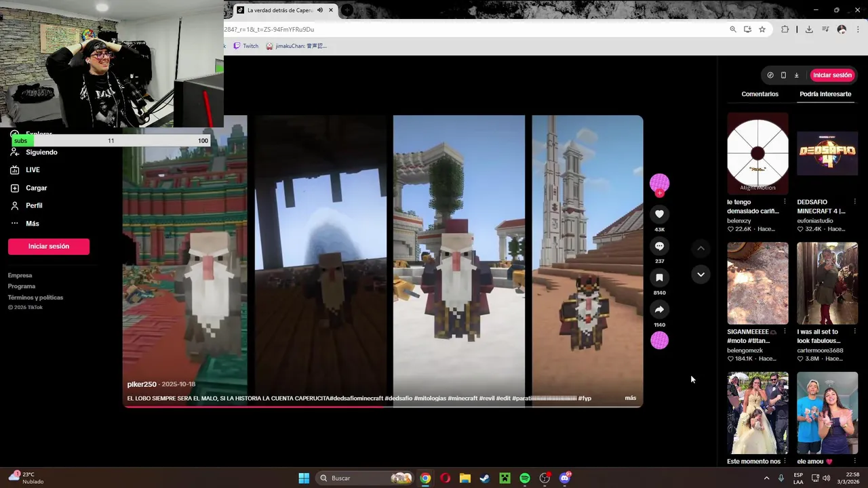The image size is (868, 488).
Task: Open Spotify from the taskbar
Action: [x=525, y=479]
